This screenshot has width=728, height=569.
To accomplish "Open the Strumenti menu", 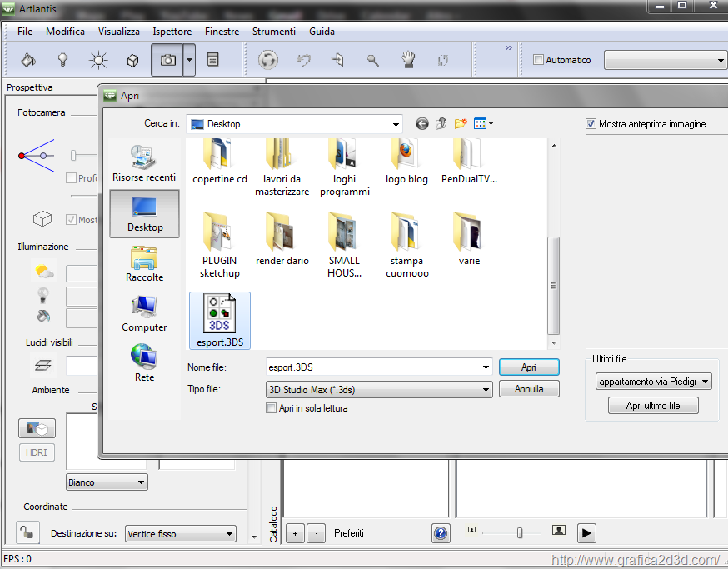I will 273,32.
